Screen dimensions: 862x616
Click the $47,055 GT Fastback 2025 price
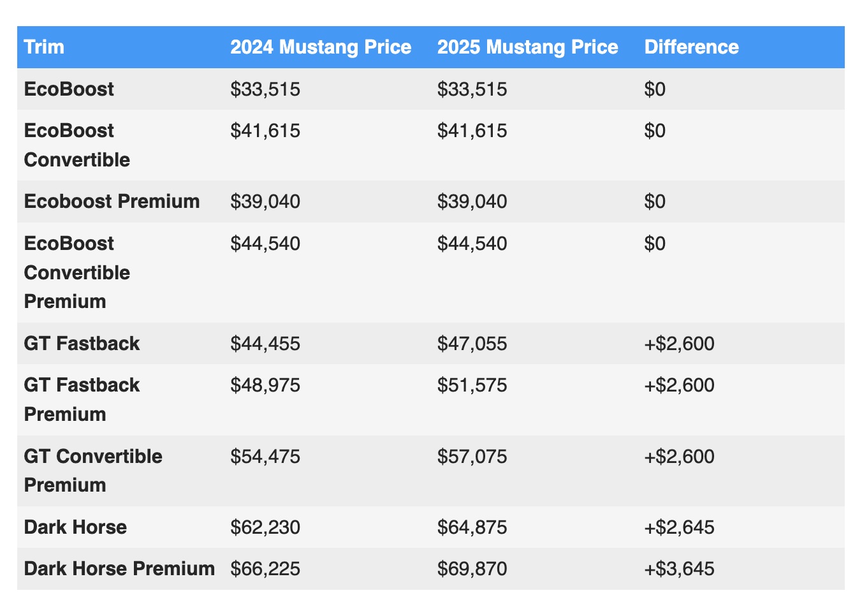472,344
